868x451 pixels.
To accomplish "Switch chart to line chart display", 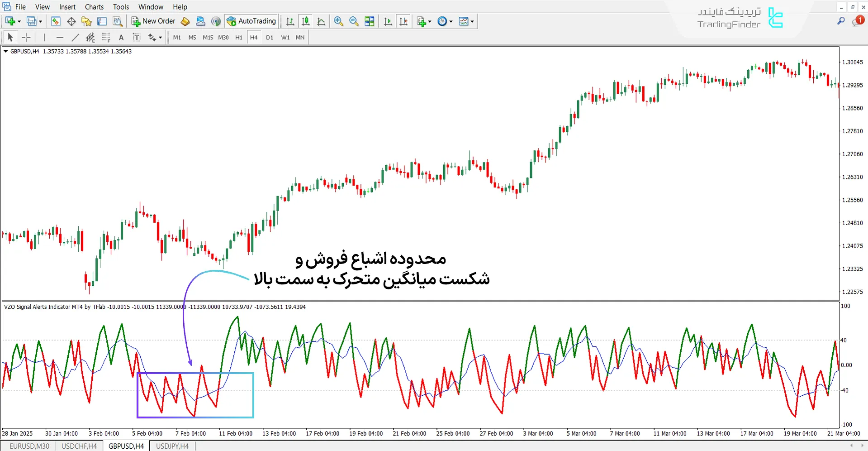I will pyautogui.click(x=321, y=21).
